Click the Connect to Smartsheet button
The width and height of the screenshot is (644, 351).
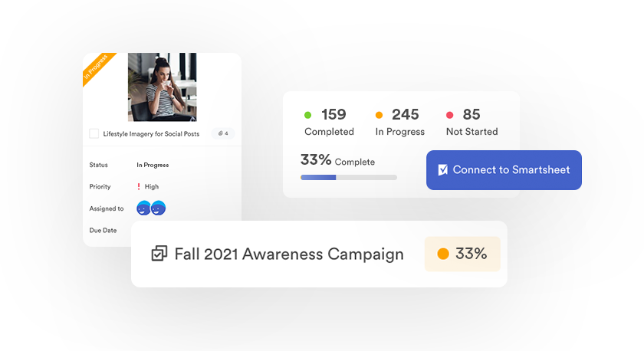(x=504, y=170)
